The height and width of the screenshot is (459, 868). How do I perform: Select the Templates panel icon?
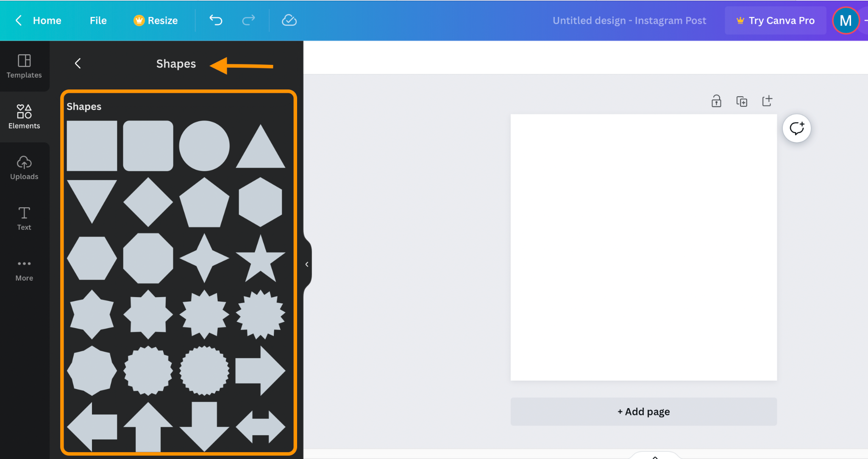point(24,67)
